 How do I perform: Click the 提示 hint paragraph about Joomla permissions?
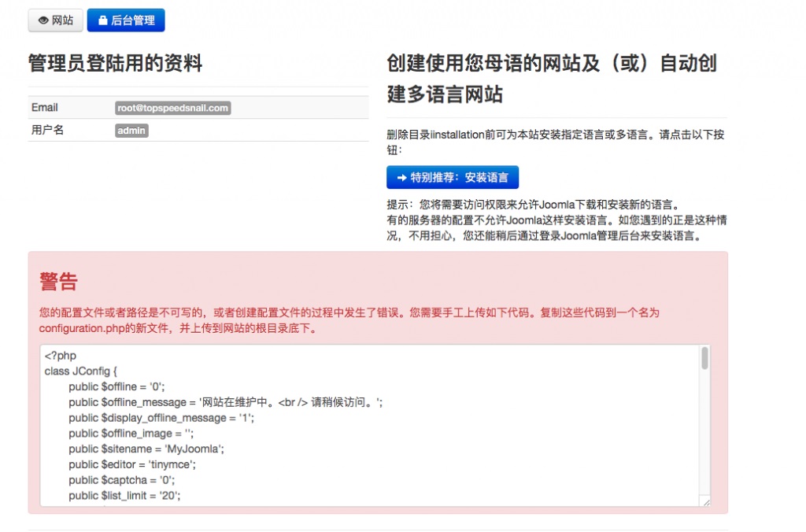[556, 220]
